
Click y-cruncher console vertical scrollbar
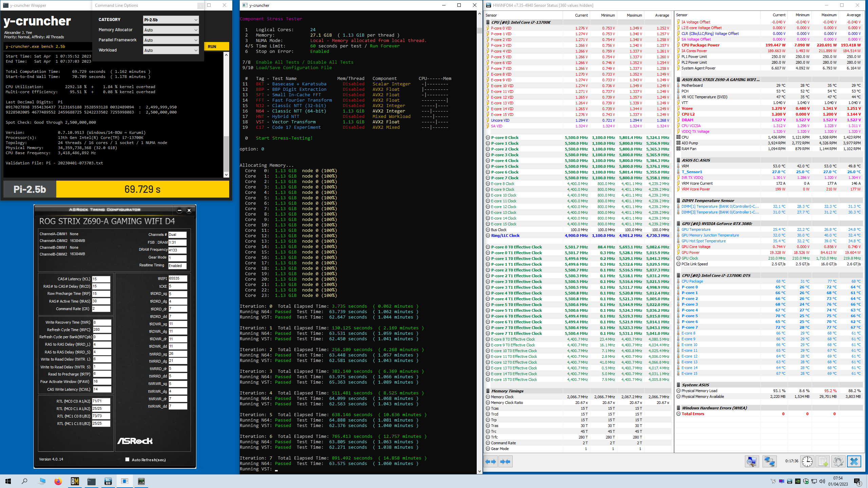[x=479, y=243]
